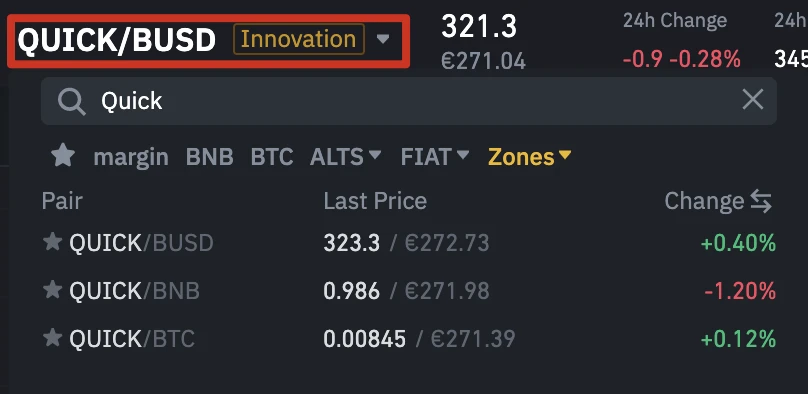808x394 pixels.
Task: Clear the Quick search text
Action: point(753,99)
